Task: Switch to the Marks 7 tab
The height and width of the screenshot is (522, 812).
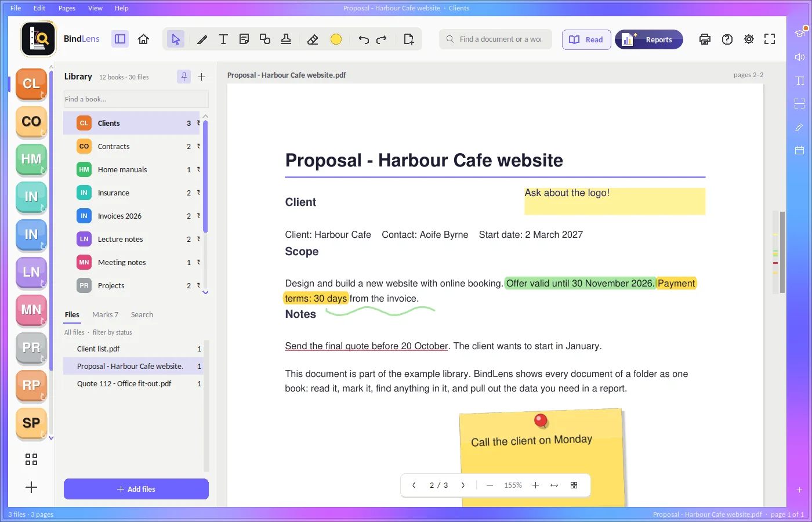Action: (105, 314)
